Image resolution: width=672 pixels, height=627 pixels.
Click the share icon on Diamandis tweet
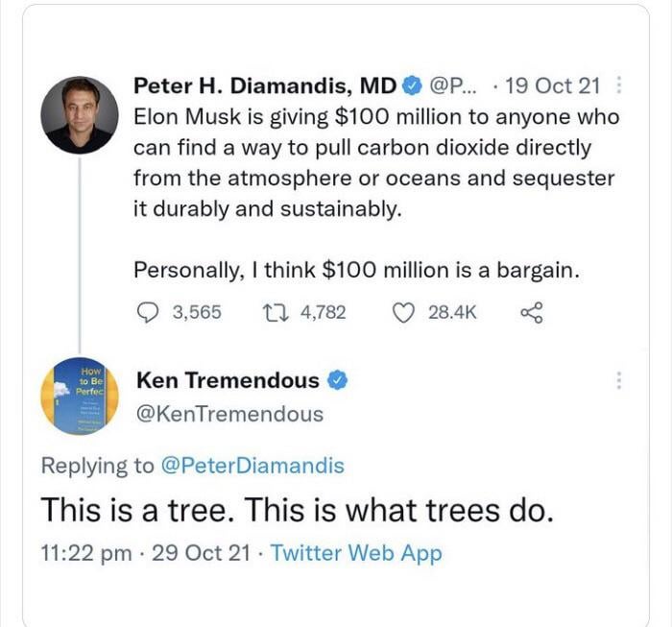(530, 312)
